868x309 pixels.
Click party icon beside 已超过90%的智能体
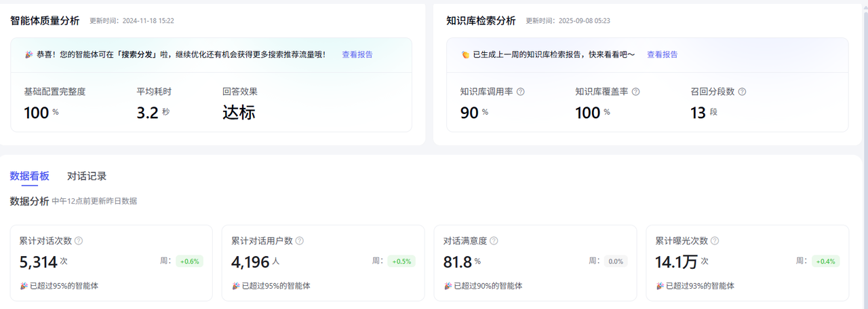448,286
